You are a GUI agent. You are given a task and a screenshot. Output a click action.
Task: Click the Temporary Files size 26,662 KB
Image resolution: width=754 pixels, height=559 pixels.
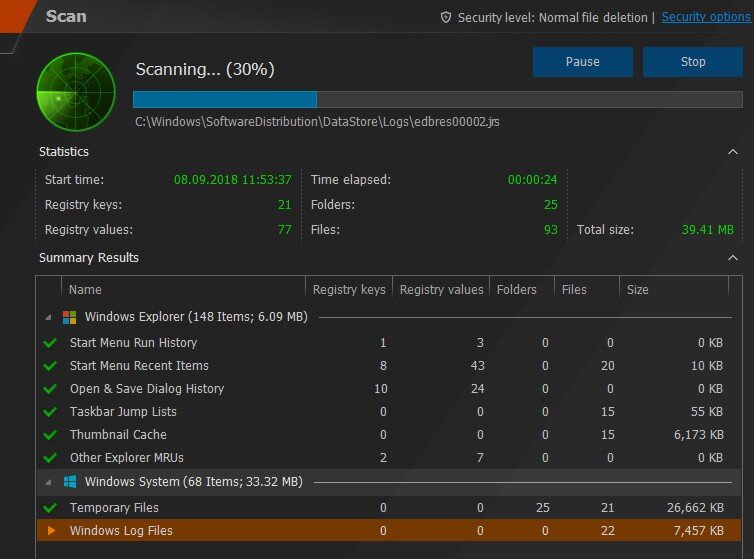(x=695, y=508)
